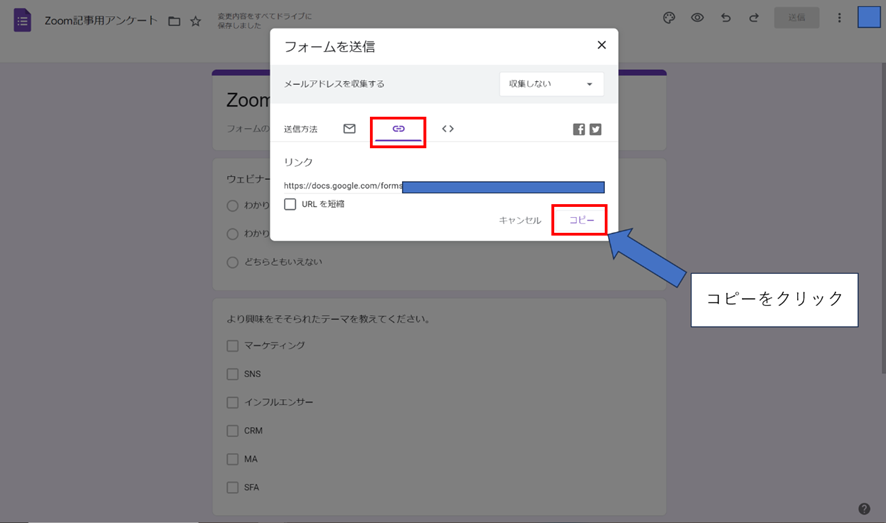Screen dimensions: 886x523
Task: Click the キャンセル button
Action: [x=520, y=220]
